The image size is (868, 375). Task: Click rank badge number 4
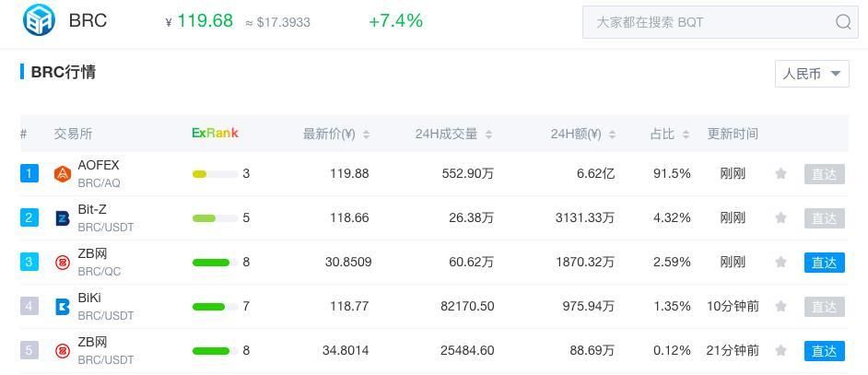pos(29,307)
